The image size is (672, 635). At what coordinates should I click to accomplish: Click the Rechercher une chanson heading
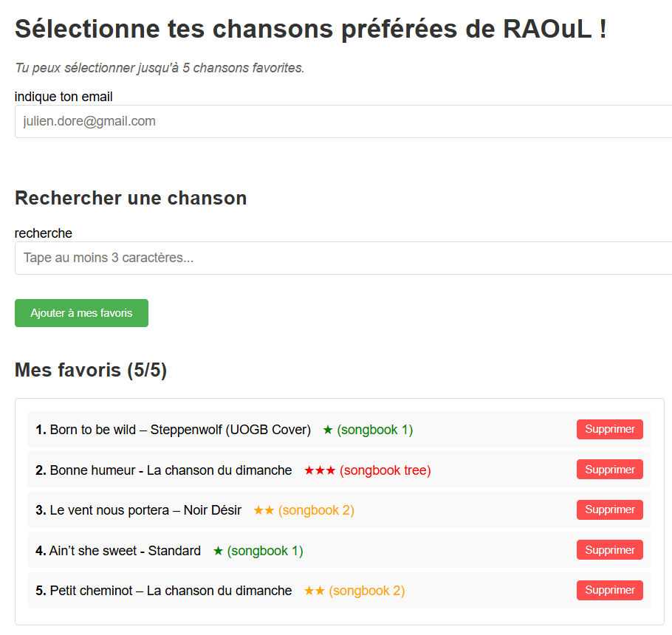click(x=130, y=198)
